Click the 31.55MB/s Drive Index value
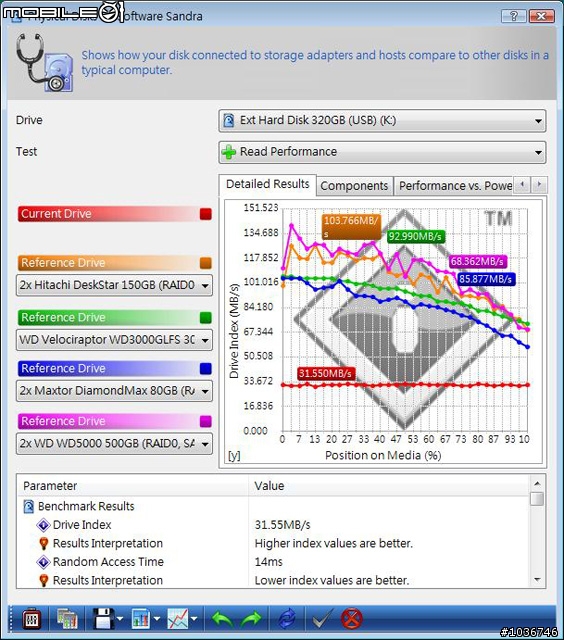 point(282,525)
